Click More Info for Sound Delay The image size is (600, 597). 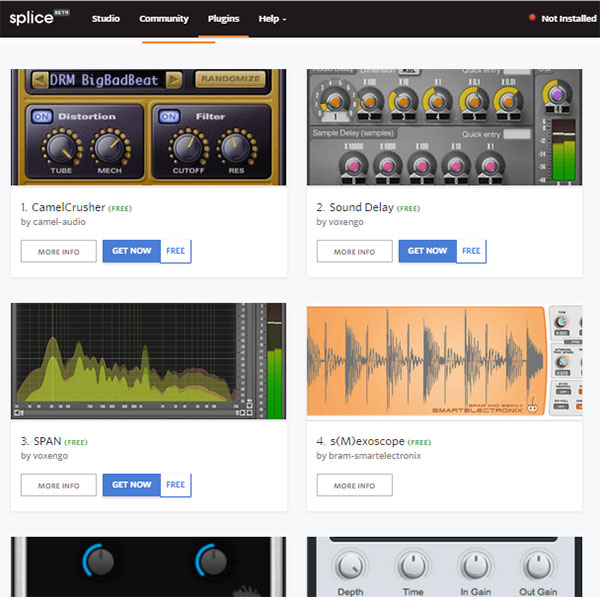pos(354,251)
